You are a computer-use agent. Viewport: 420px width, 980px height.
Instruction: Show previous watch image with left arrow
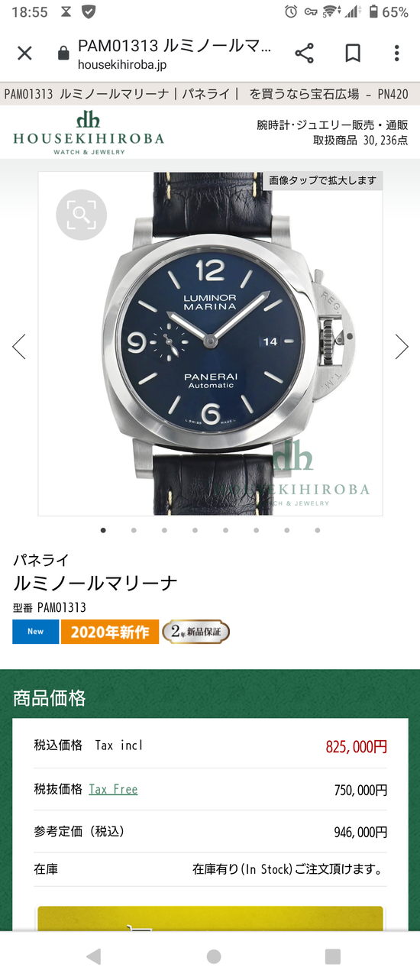pos(19,347)
